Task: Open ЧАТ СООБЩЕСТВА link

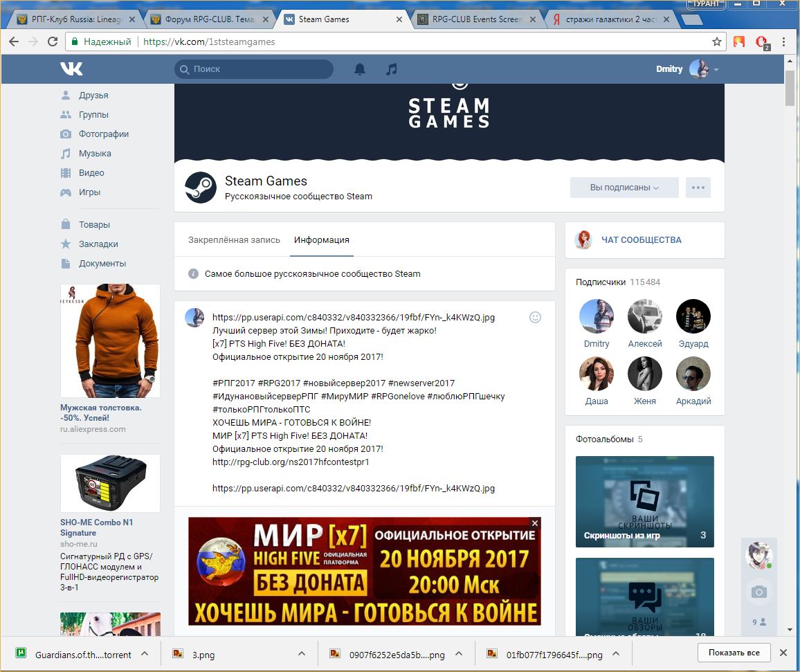Action: click(x=641, y=240)
